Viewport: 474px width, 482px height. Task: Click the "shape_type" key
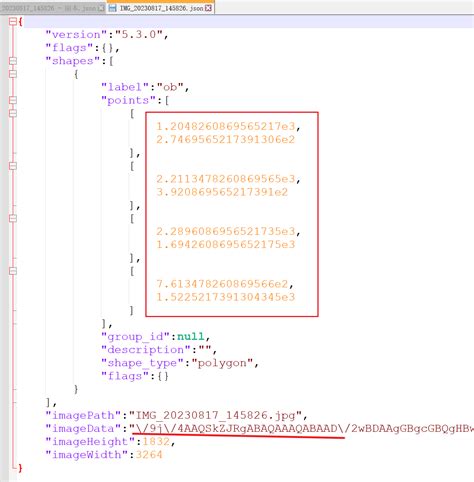142,363
